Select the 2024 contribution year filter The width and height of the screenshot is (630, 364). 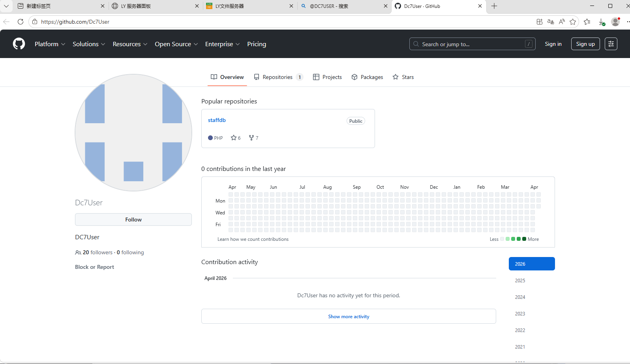520,297
